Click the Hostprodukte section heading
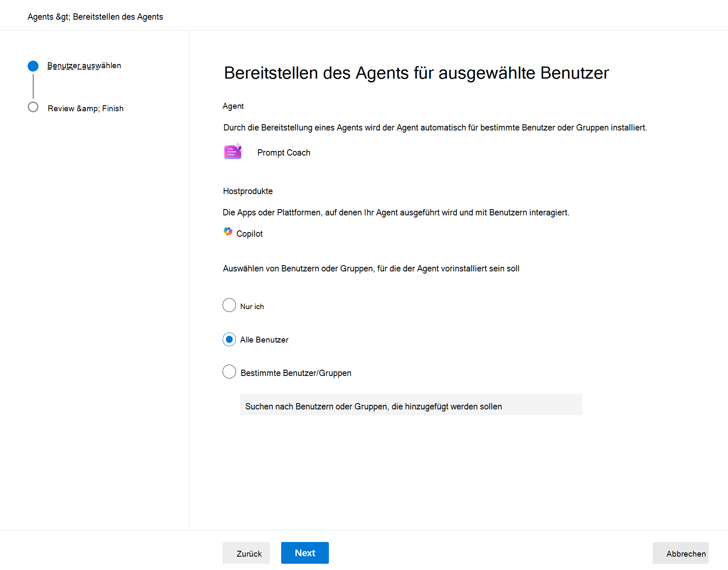 (248, 191)
